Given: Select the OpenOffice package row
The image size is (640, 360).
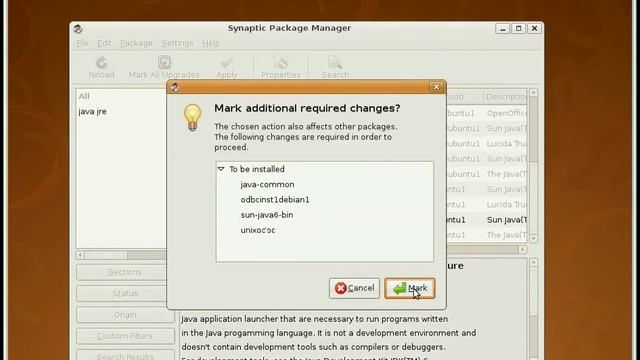Looking at the screenshot, I should (x=487, y=113).
